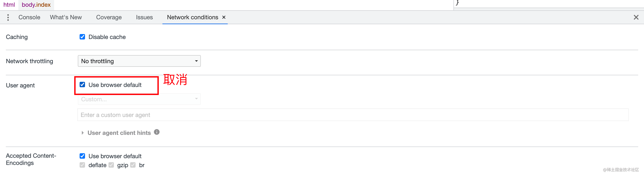Open the What's New tab
Image resolution: width=644 pixels, height=177 pixels.
66,17
